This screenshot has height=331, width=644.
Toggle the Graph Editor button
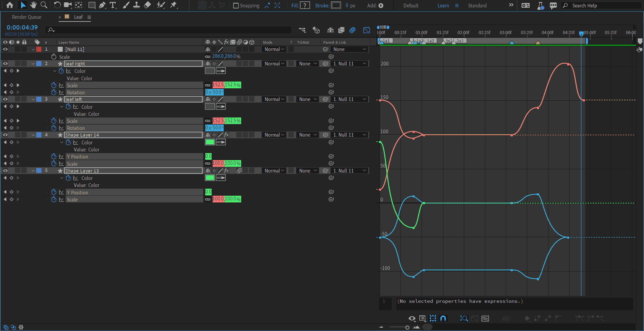coord(366,30)
